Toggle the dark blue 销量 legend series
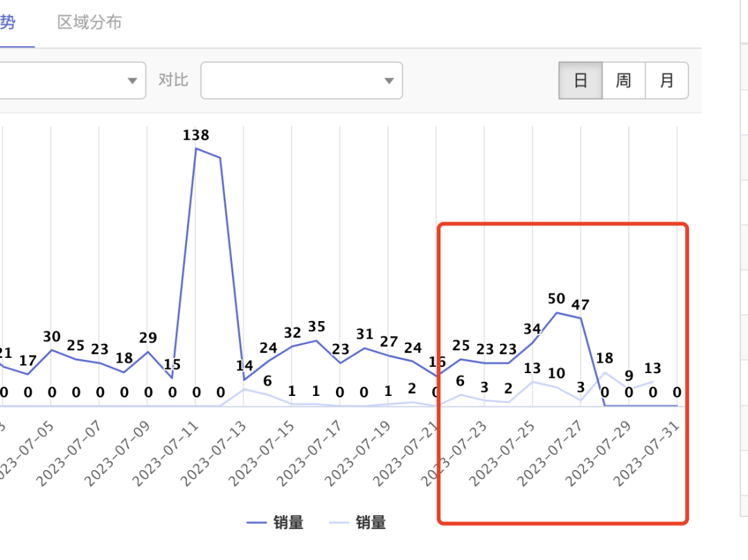The width and height of the screenshot is (748, 560). click(x=288, y=523)
